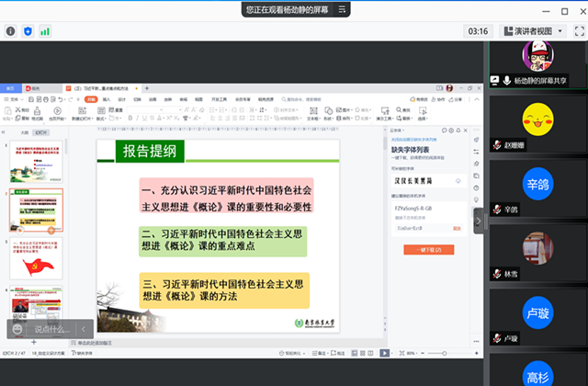Click the 汉仪长美黑简 font download icon
This screenshot has width=588, height=386.
click(x=458, y=181)
